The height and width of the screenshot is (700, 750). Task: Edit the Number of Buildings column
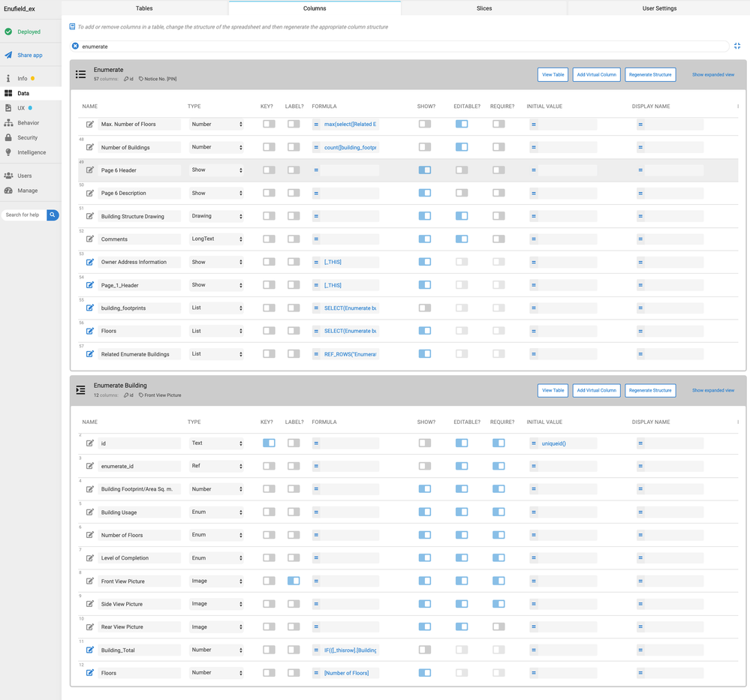[x=89, y=147]
